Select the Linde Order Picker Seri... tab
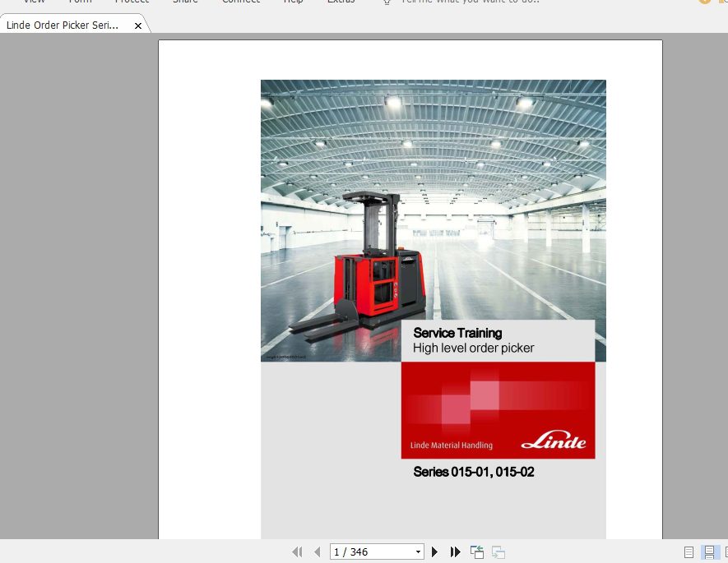728x563 pixels. [x=63, y=25]
